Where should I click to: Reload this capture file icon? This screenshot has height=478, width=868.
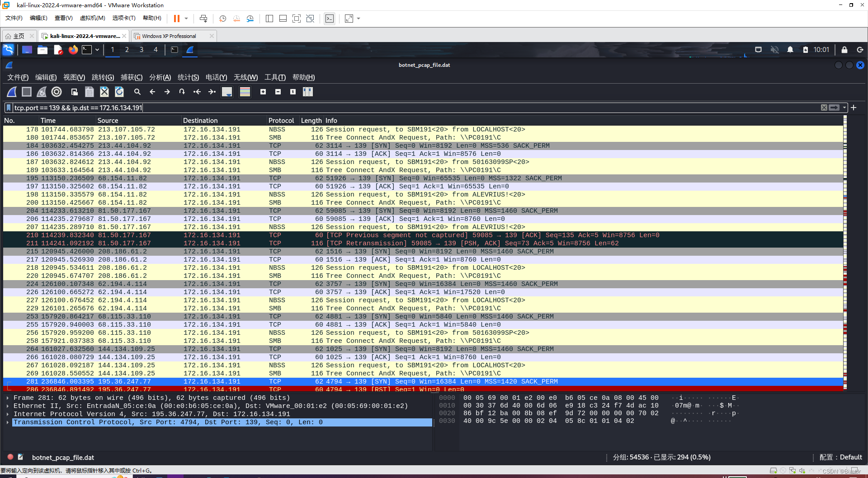point(119,92)
